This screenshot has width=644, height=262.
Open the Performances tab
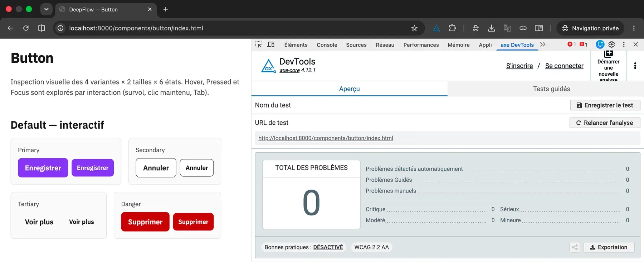pos(421,45)
